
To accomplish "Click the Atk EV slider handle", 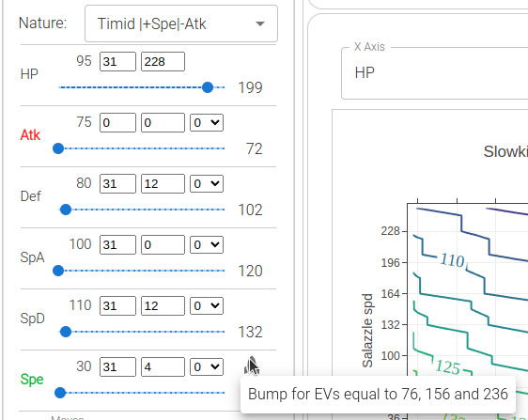I will tap(58, 148).
